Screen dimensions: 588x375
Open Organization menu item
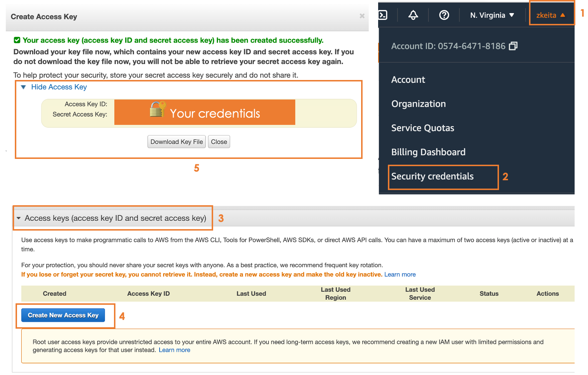pos(418,104)
